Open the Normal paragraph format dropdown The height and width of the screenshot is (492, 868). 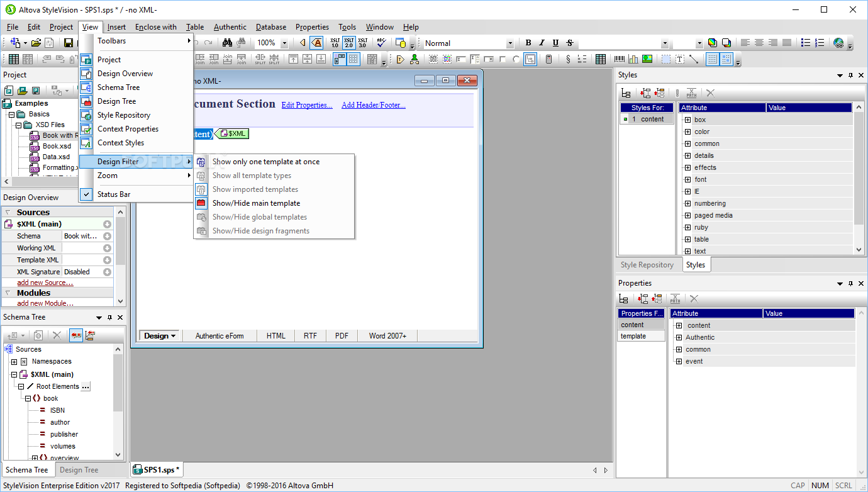pyautogui.click(x=510, y=43)
